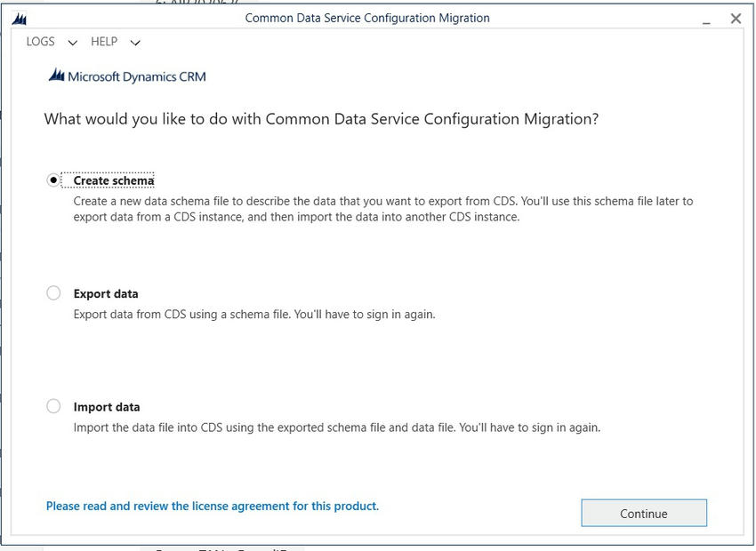Select the Create schema radio button

pyautogui.click(x=53, y=180)
